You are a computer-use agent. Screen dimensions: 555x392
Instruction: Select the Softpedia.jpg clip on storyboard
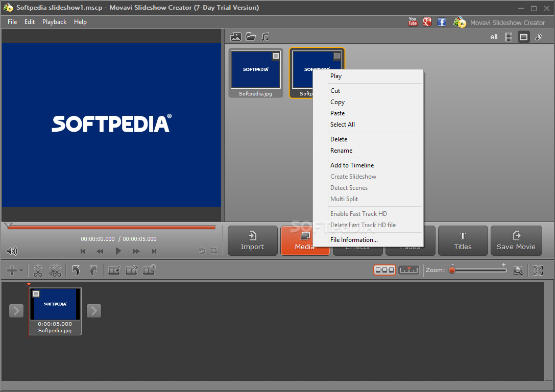click(x=55, y=311)
